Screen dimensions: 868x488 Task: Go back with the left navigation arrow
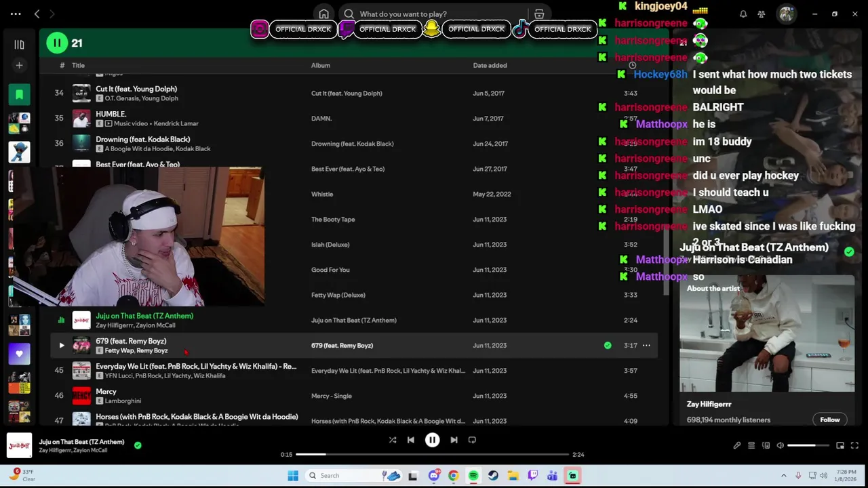click(x=37, y=14)
